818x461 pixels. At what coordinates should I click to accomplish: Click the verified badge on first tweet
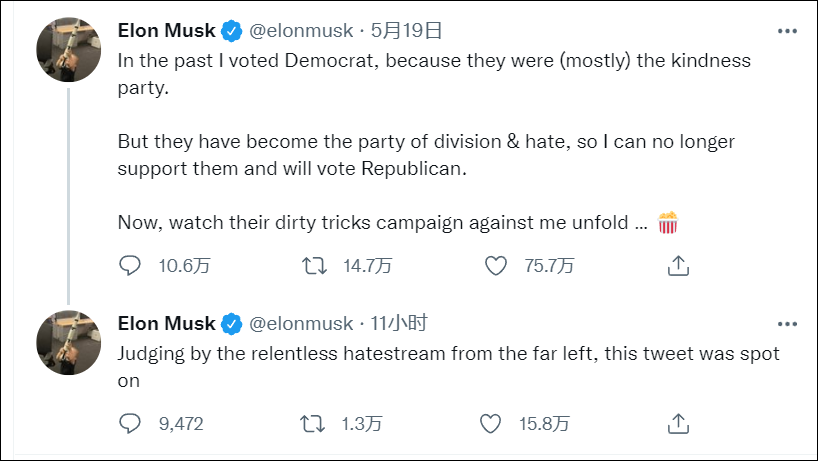(x=232, y=31)
